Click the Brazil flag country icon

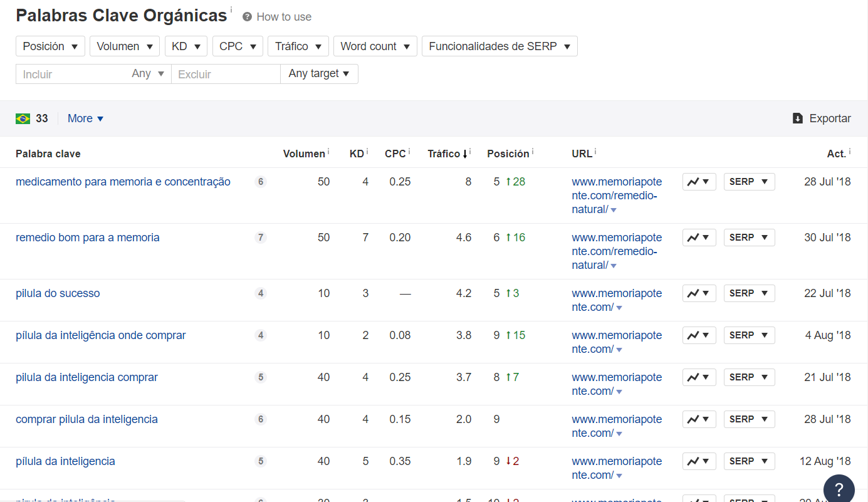pyautogui.click(x=23, y=118)
